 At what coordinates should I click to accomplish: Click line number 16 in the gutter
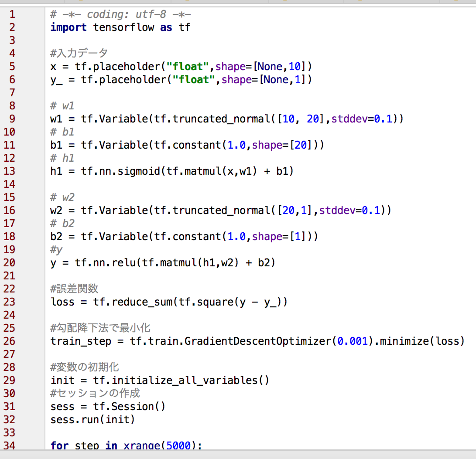click(9, 210)
